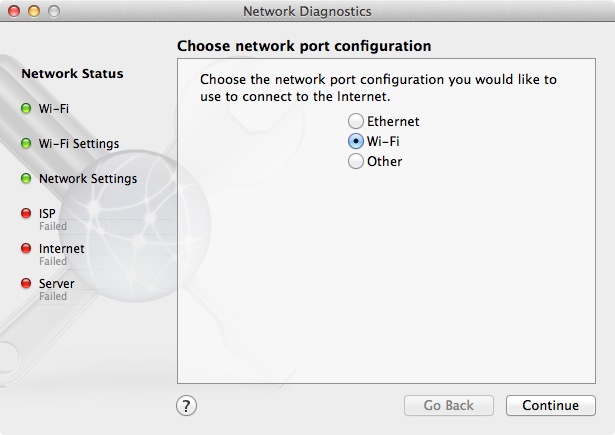Image resolution: width=615 pixels, height=435 pixels.
Task: Click the Network Diagnostics title bar
Action: (307, 12)
